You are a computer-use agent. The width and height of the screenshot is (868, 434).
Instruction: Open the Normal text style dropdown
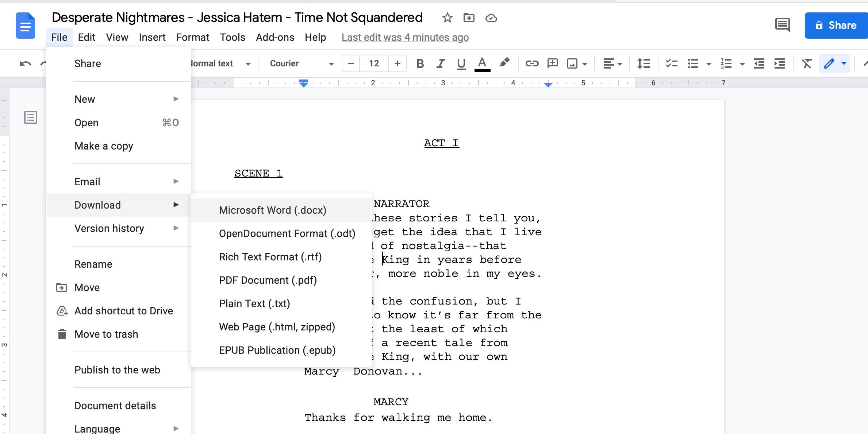pos(221,63)
